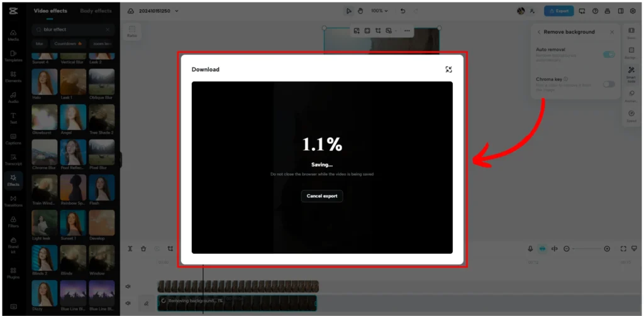
Task: Choose the Sunset 1 effect thumbnail
Action: coord(73,223)
